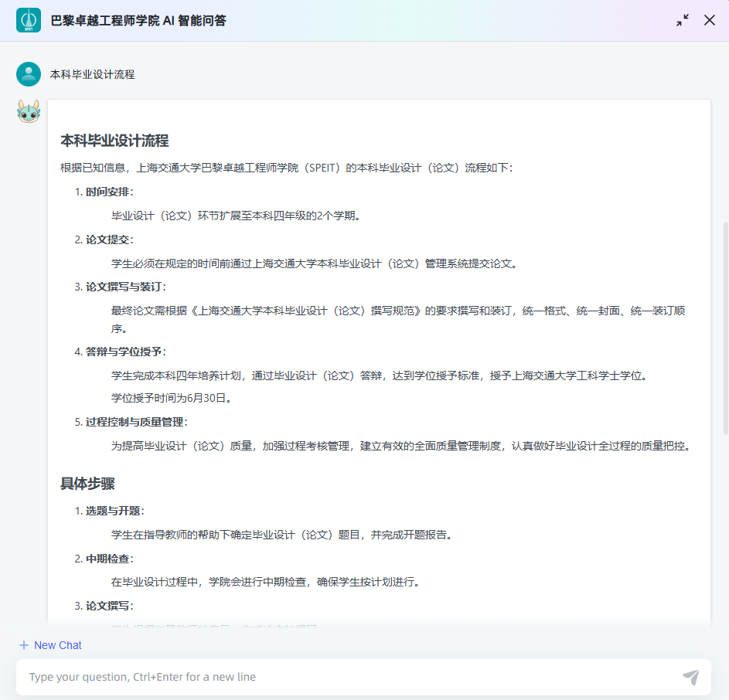Click the intro sentence starting "根据已知信息"
The image size is (729, 700).
286,168
